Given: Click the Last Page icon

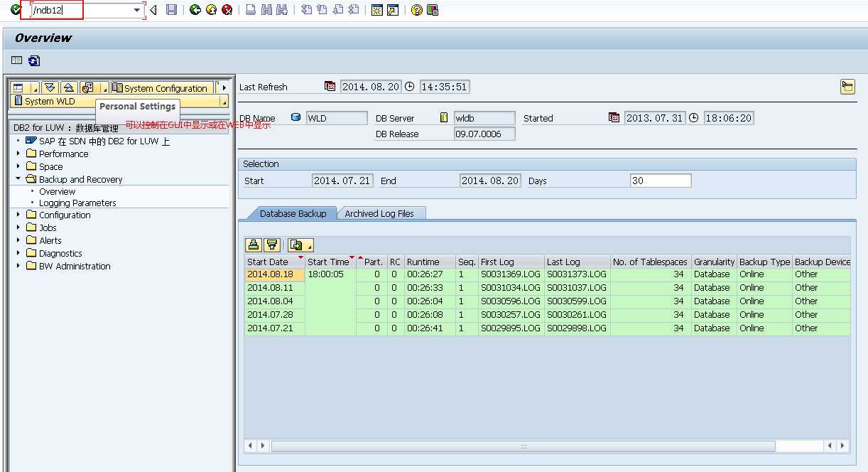Looking at the screenshot, I should coord(353,10).
